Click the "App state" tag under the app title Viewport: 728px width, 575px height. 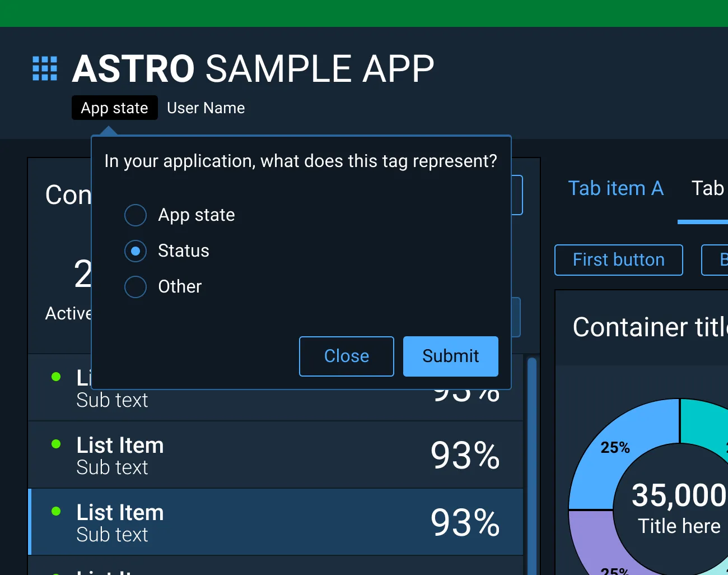[x=114, y=108]
